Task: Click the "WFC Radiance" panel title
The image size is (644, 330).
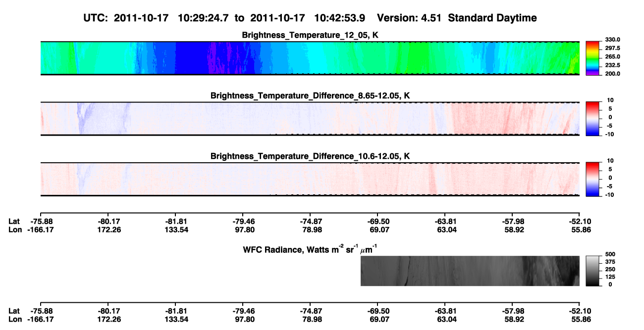Action: pos(310,249)
